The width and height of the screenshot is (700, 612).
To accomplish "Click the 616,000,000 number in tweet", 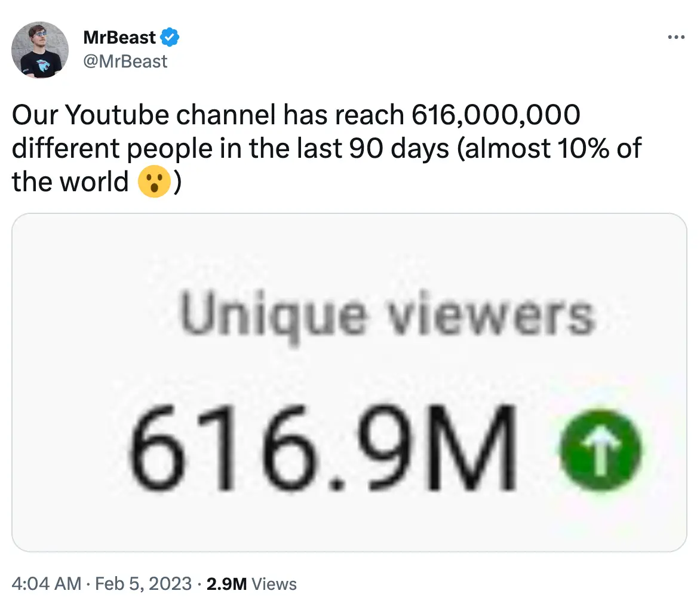I will point(498,114).
